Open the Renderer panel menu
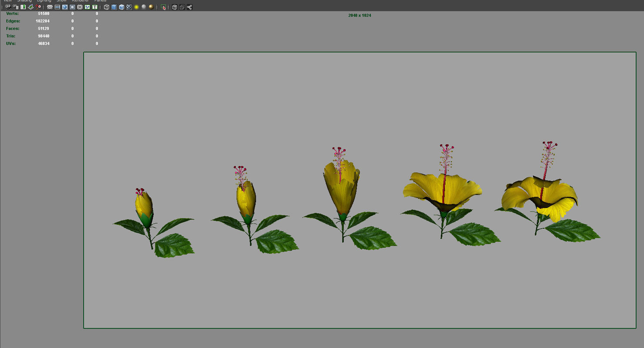 coord(80,1)
